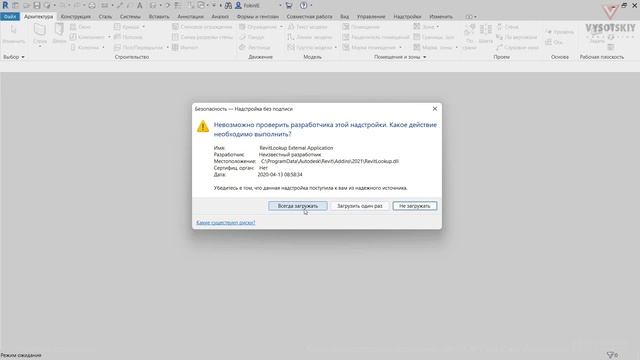The width and height of the screenshot is (640, 360).
Task: Click the Загрузить один раз button
Action: (x=360, y=206)
